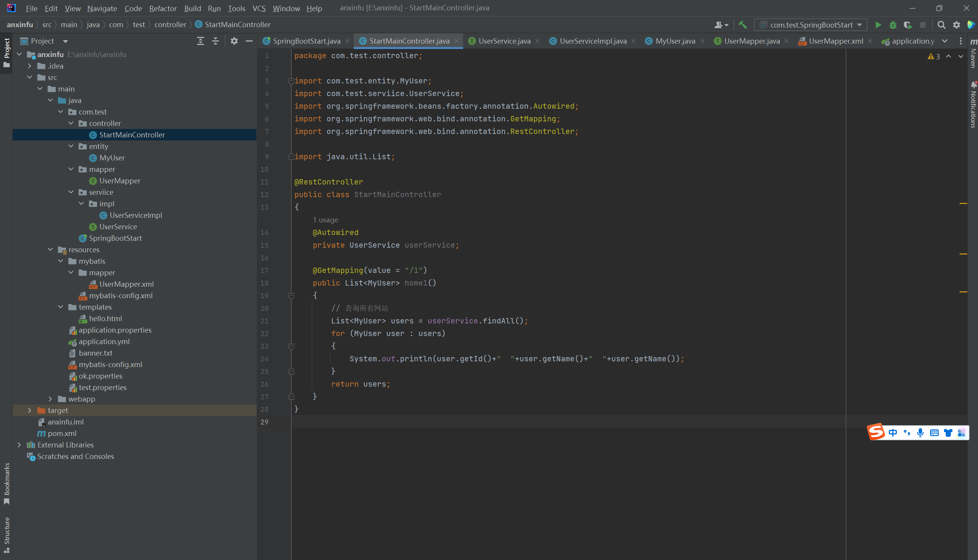Click Collapse All icon in Project panel
The height and width of the screenshot is (560, 978).
pyautogui.click(x=216, y=41)
